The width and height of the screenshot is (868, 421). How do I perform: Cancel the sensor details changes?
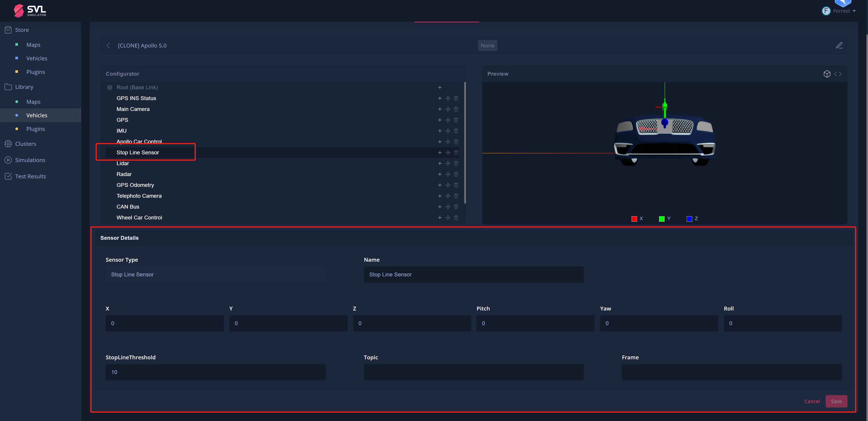(812, 401)
